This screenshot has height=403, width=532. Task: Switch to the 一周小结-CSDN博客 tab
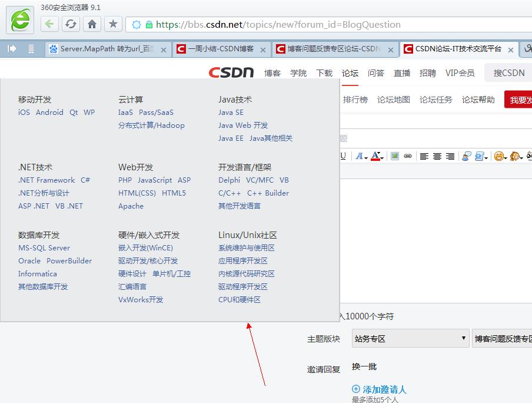tap(221, 49)
